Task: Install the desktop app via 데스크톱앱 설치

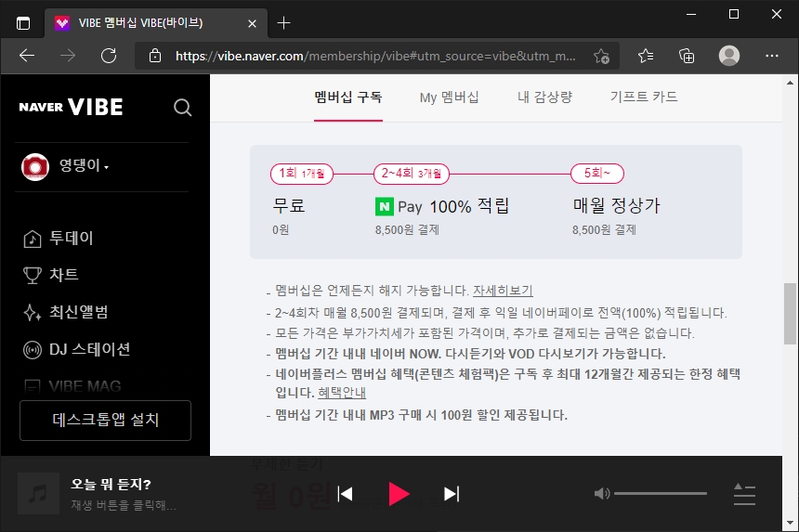Action: click(x=106, y=420)
